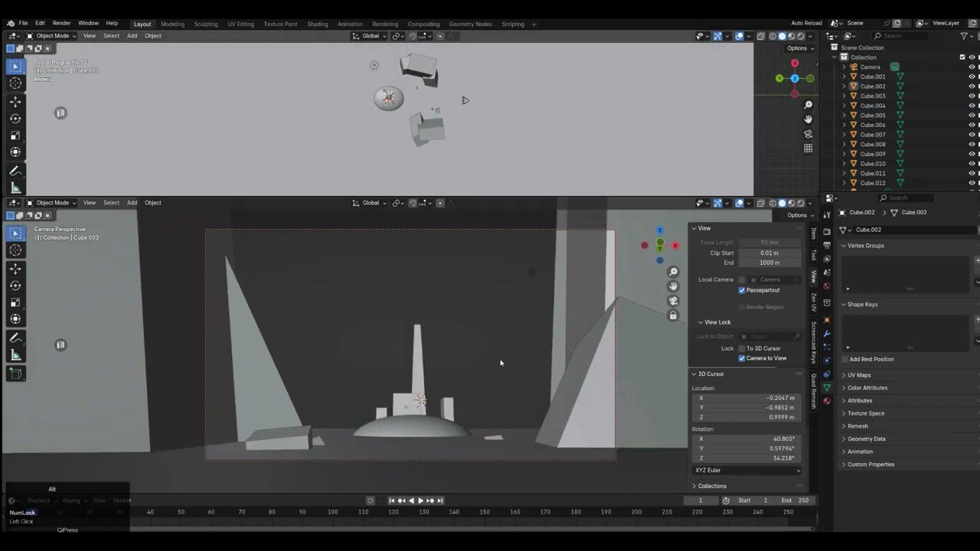Select the Transform tool in lower viewport

click(x=15, y=319)
